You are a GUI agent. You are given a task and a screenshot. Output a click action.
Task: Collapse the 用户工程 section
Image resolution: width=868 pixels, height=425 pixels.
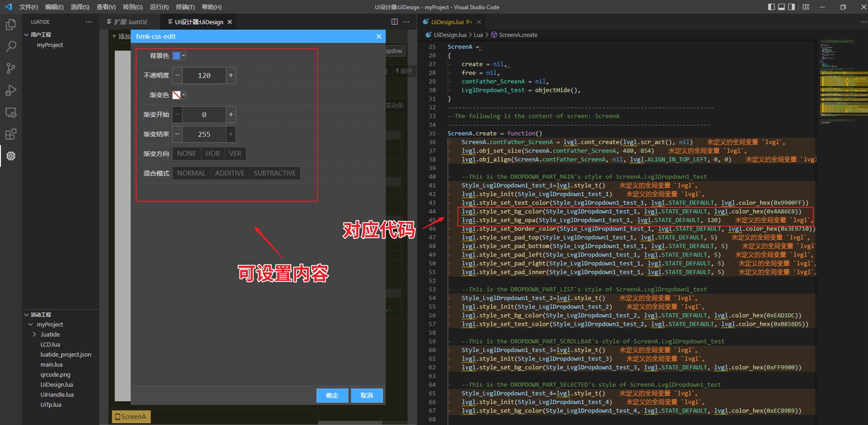point(27,35)
